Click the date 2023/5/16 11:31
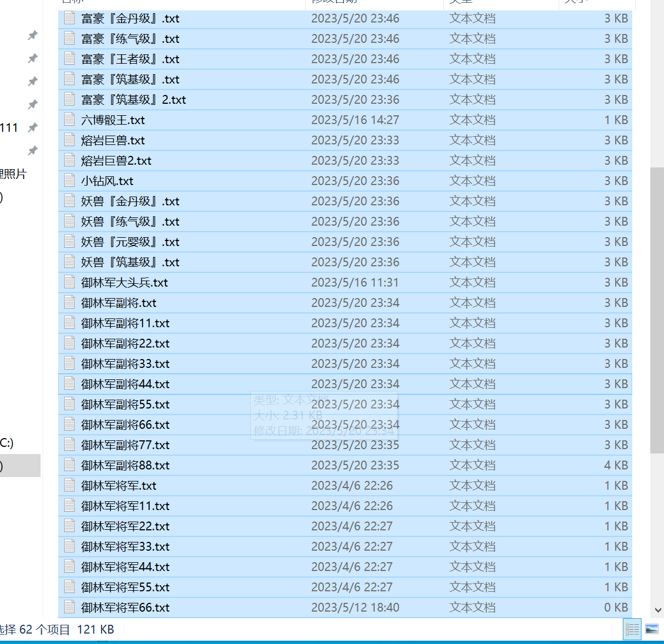The width and height of the screenshot is (664, 644). (x=355, y=282)
